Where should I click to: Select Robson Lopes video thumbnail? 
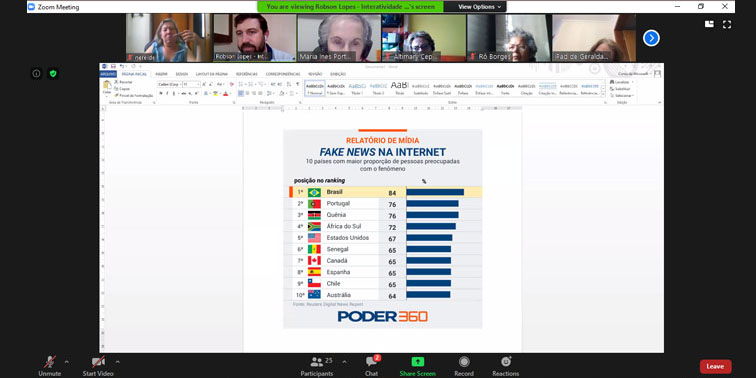255,38
